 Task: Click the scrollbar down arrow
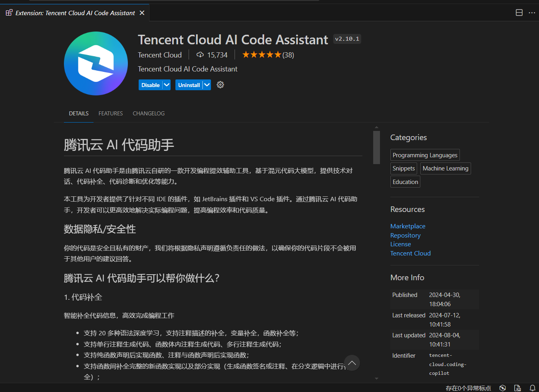[376, 378]
